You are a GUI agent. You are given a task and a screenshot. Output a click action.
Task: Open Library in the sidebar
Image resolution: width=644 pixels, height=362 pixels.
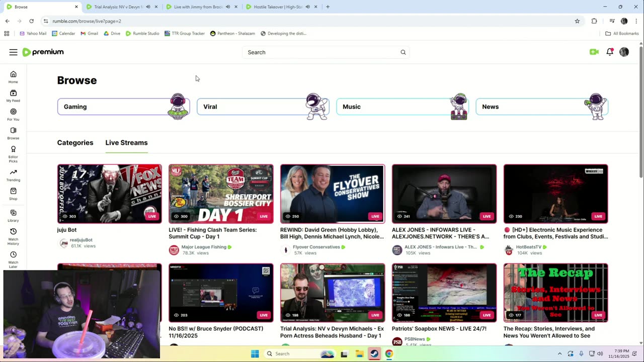pos(13,216)
